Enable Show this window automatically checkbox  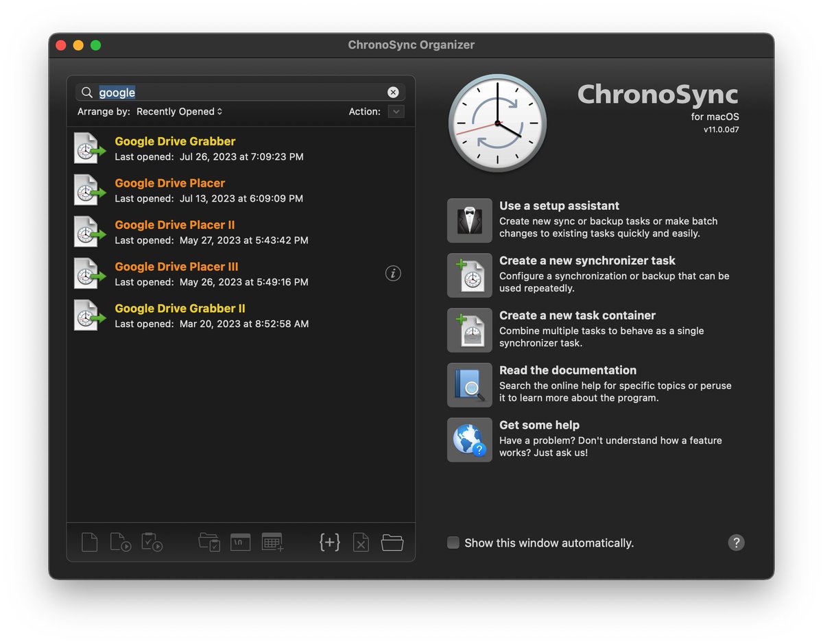pyautogui.click(x=453, y=542)
